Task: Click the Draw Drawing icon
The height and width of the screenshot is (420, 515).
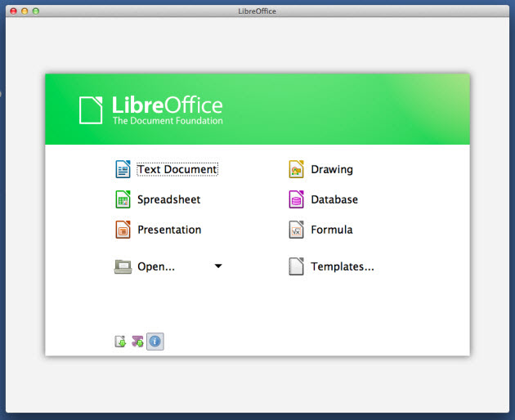Action: 296,169
